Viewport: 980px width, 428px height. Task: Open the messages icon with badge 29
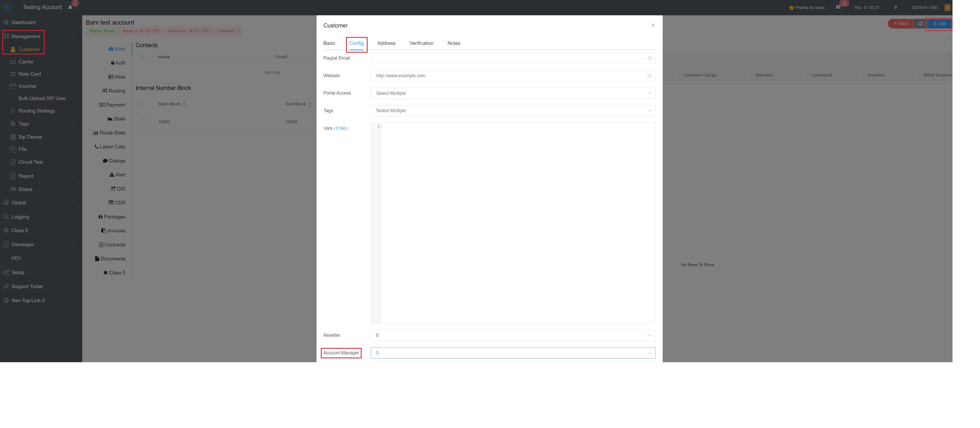pyautogui.click(x=838, y=7)
